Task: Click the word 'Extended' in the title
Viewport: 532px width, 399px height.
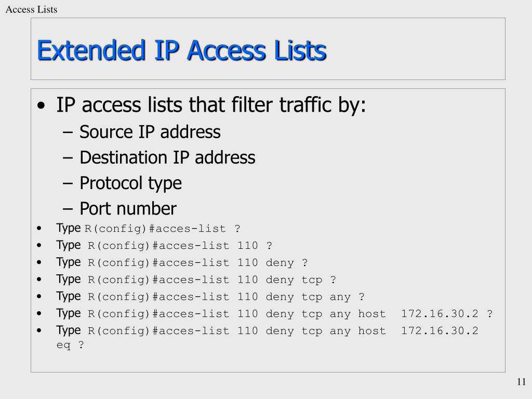Action: coord(91,50)
